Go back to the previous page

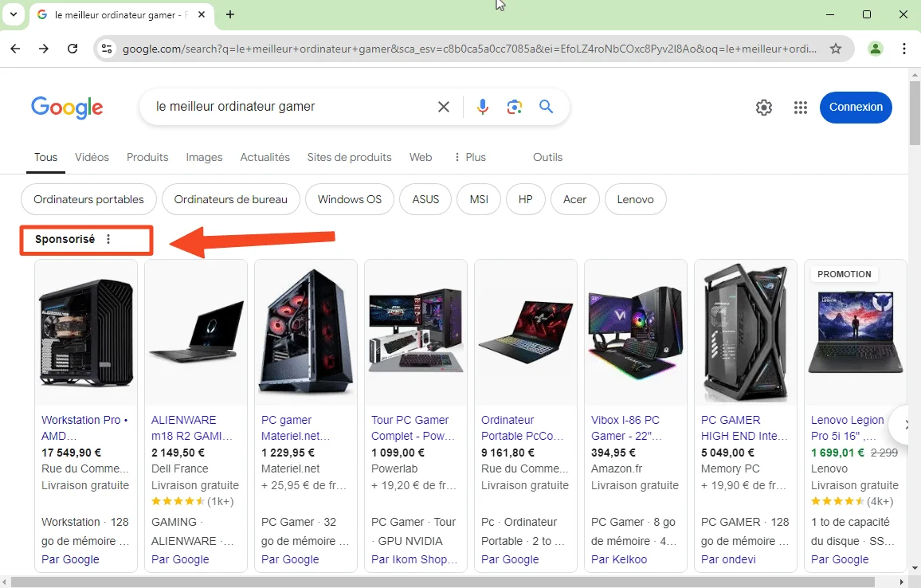click(x=15, y=49)
